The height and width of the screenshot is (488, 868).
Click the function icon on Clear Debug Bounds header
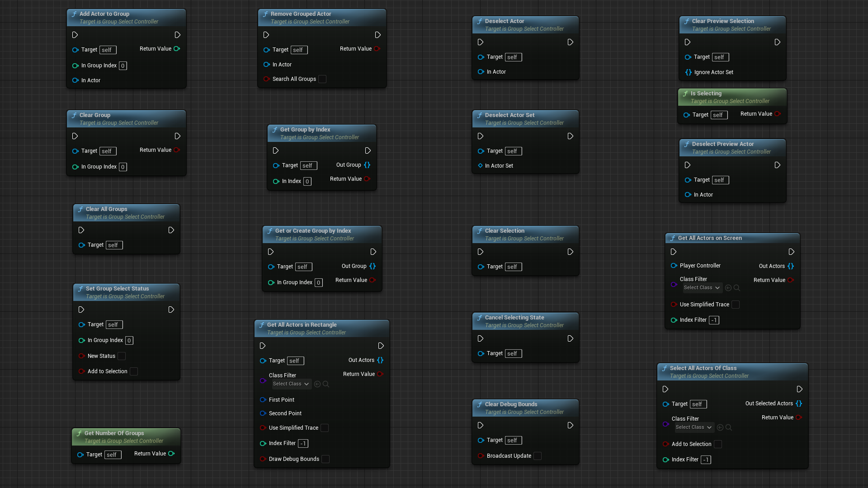[481, 404]
